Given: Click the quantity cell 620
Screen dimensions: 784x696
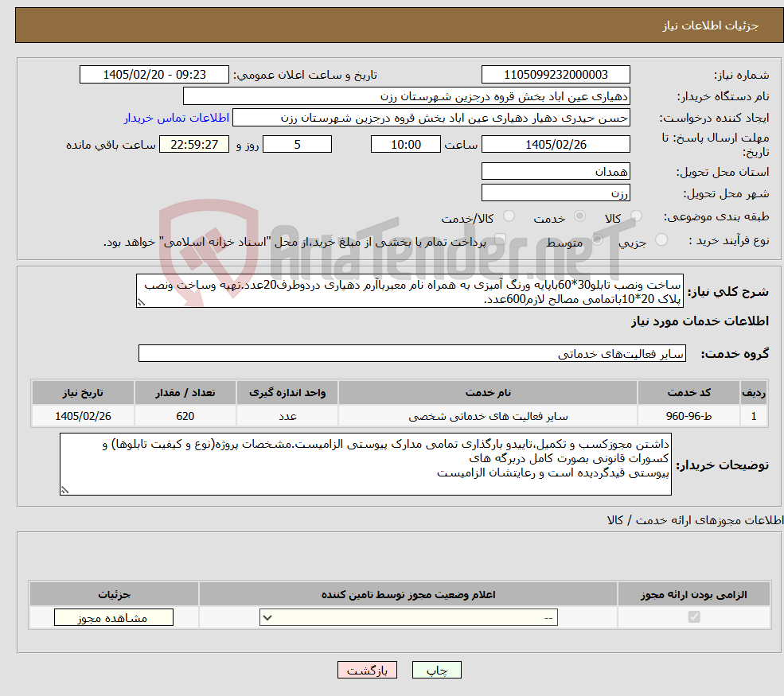Looking at the screenshot, I should [x=185, y=416].
